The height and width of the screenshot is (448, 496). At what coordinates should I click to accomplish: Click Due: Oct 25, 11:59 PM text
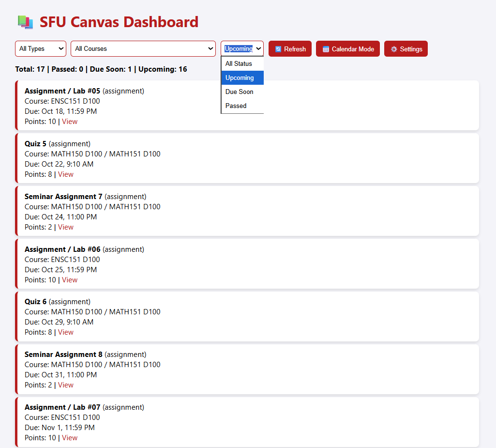[61, 270]
